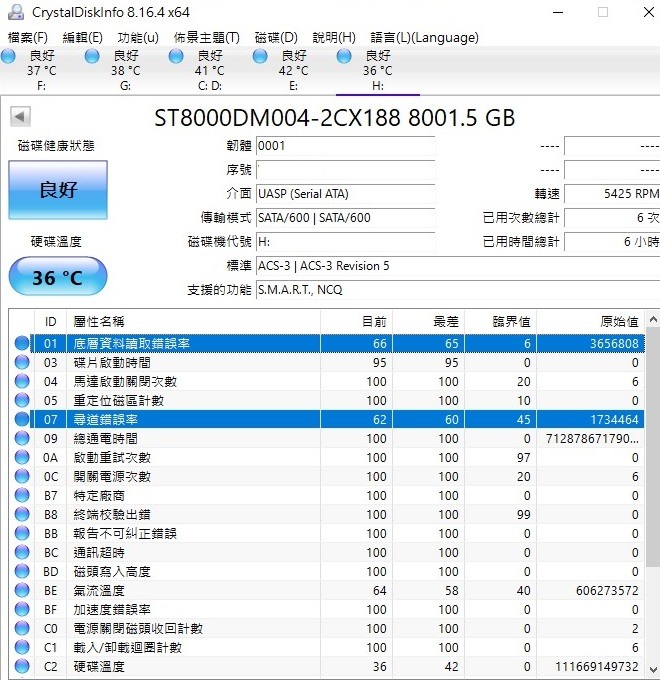Click the 36 °C temperature button

coord(58,276)
